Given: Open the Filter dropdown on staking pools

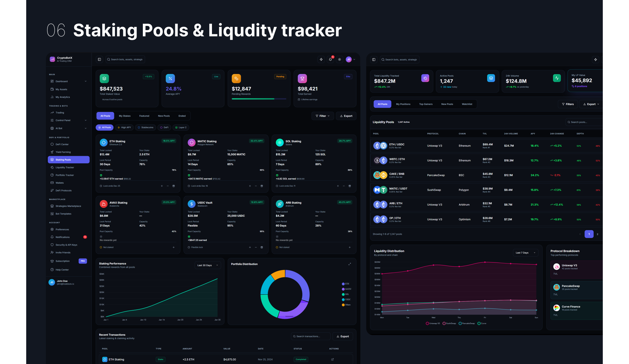Looking at the screenshot, I should [323, 116].
